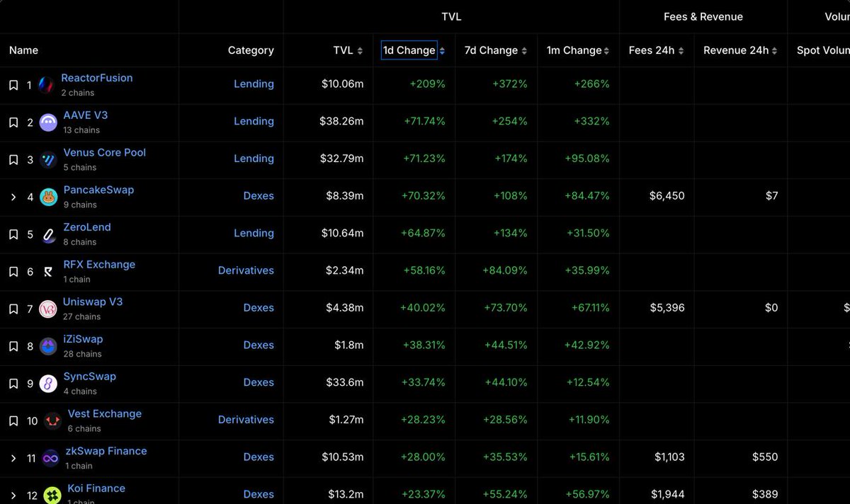The width and height of the screenshot is (850, 504).
Task: Bookmark the Uniswap V3 row
Action: click(13, 309)
